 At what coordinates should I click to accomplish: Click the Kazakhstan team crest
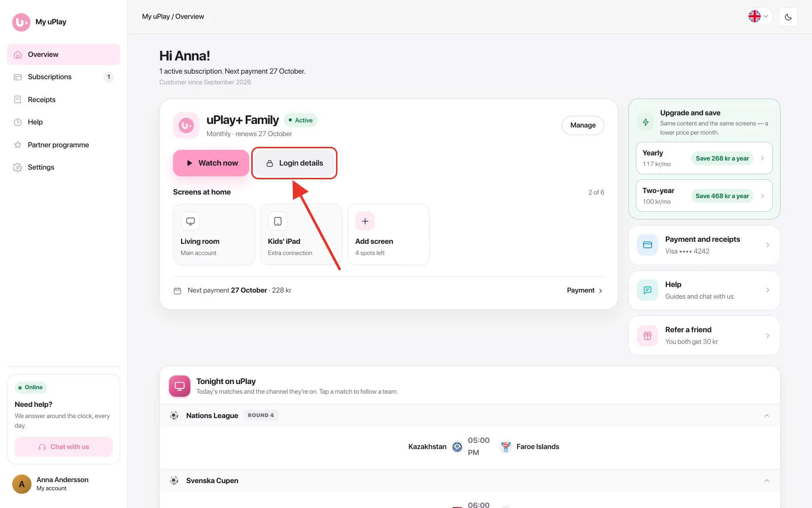457,447
